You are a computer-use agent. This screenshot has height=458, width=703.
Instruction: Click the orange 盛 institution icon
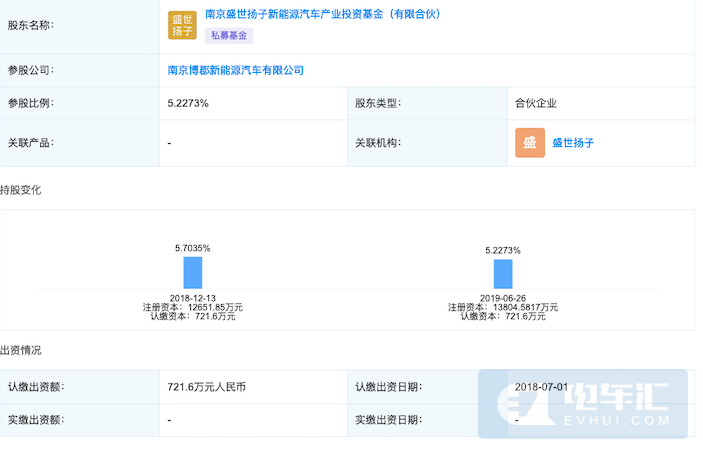[530, 143]
